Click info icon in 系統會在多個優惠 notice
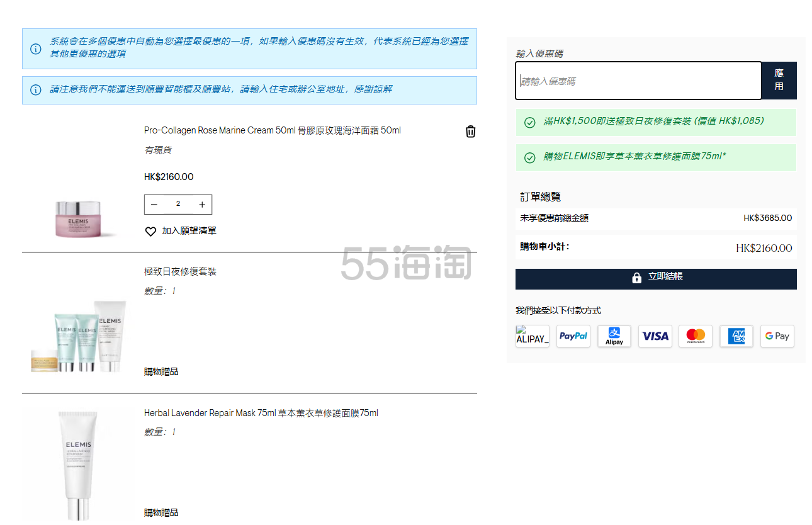The image size is (812, 525). [x=36, y=48]
